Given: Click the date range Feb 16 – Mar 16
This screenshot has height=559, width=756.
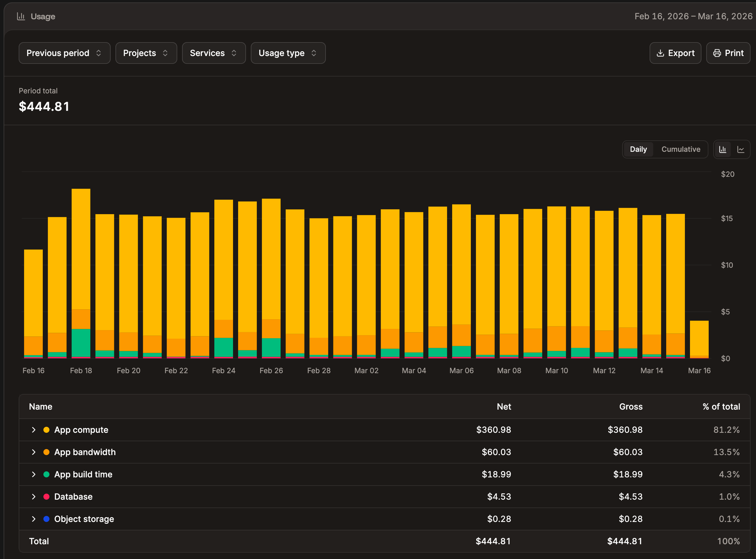Looking at the screenshot, I should 693,16.
